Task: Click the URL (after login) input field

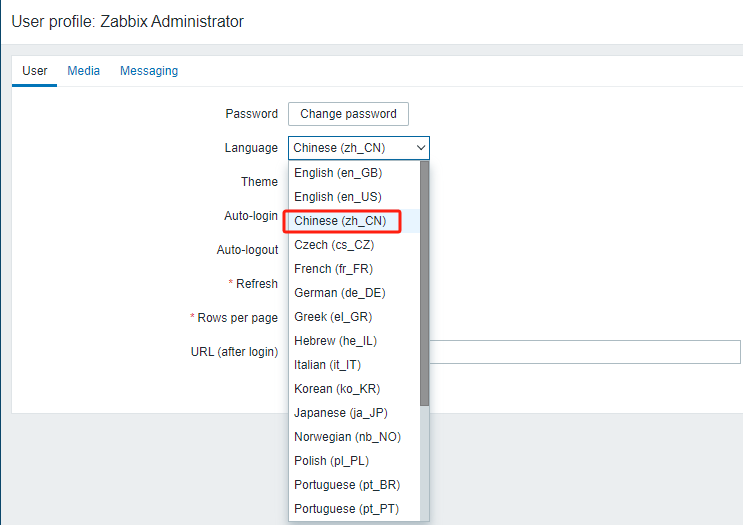Action: coord(584,352)
